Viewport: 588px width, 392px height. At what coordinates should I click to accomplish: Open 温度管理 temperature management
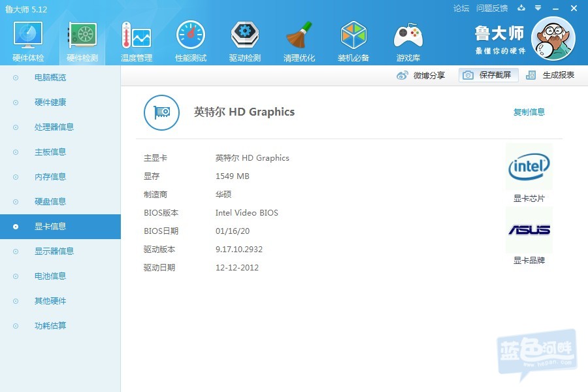pos(137,35)
